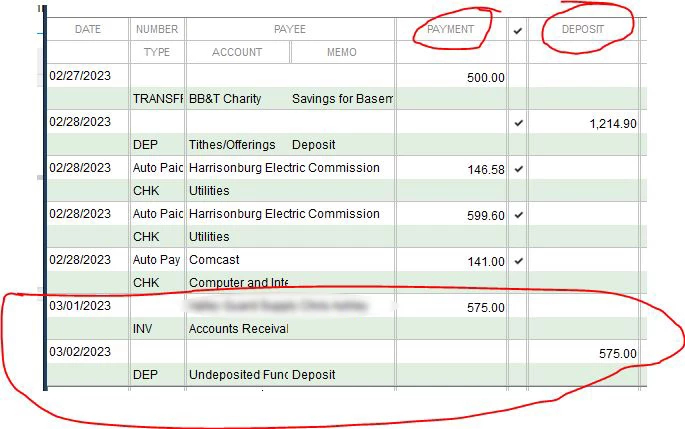Viewport: 685px width, 429px height.
Task: Sort register by DATE column header
Action: [x=88, y=29]
